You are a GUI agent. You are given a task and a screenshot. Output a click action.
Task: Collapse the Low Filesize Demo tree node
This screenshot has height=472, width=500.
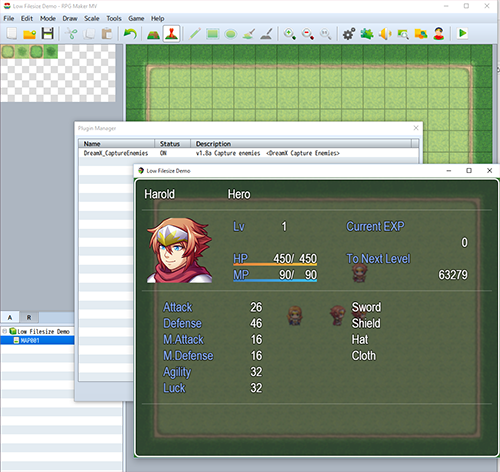(4, 331)
